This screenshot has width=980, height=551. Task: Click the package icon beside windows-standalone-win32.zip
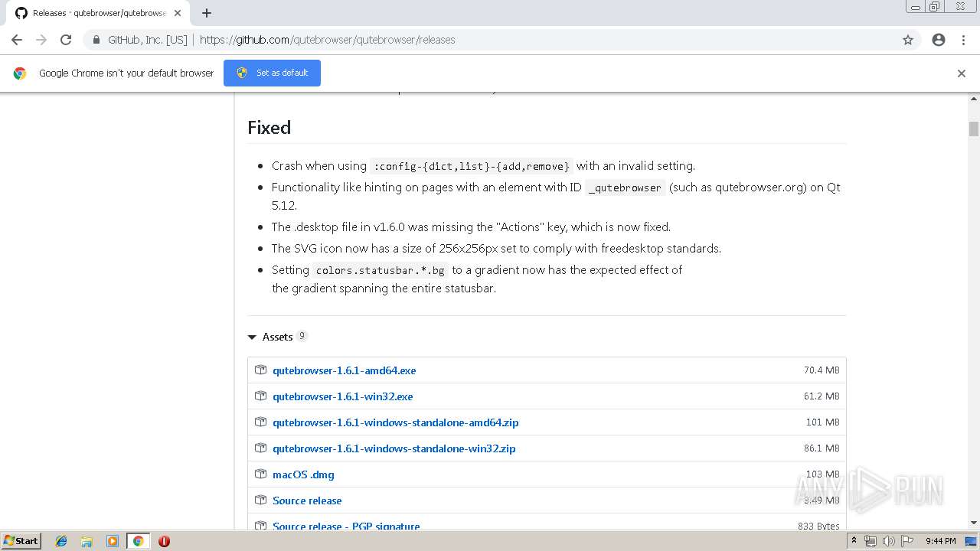point(260,448)
